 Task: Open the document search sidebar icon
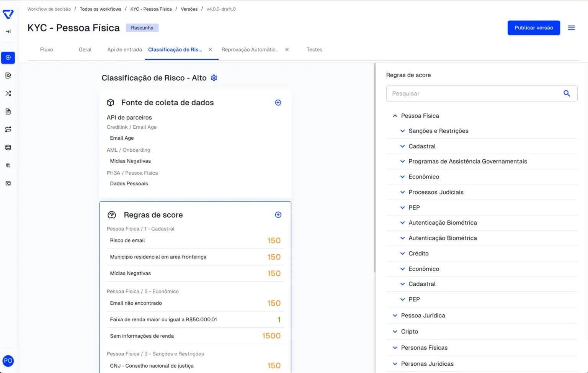click(8, 75)
